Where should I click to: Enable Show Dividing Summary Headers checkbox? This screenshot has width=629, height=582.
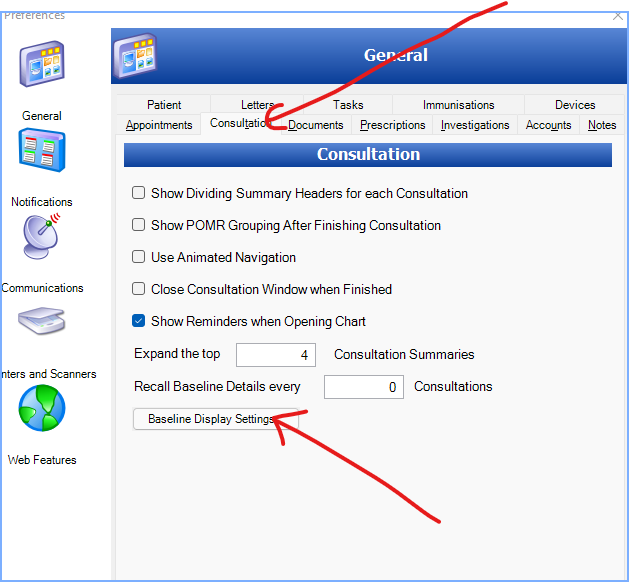pyautogui.click(x=139, y=193)
